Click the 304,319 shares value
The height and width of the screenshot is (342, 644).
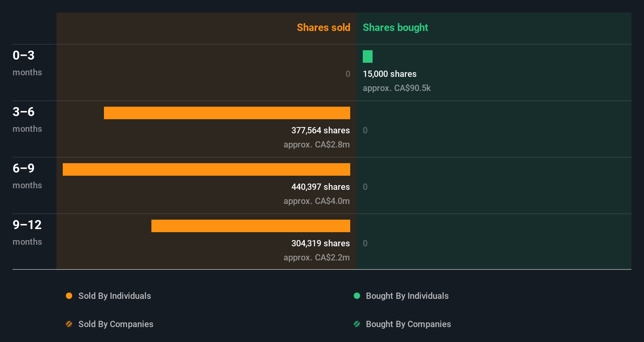pos(320,244)
